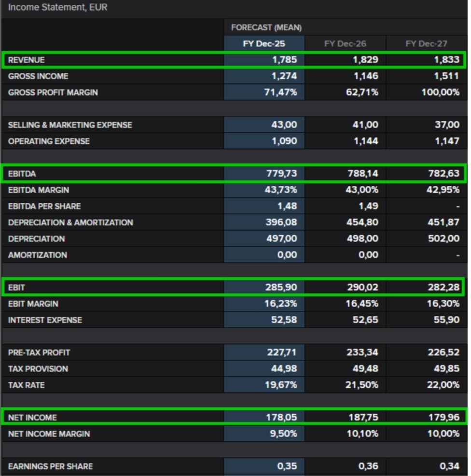
Task: Click the REVENUE row label
Action: pos(26,60)
